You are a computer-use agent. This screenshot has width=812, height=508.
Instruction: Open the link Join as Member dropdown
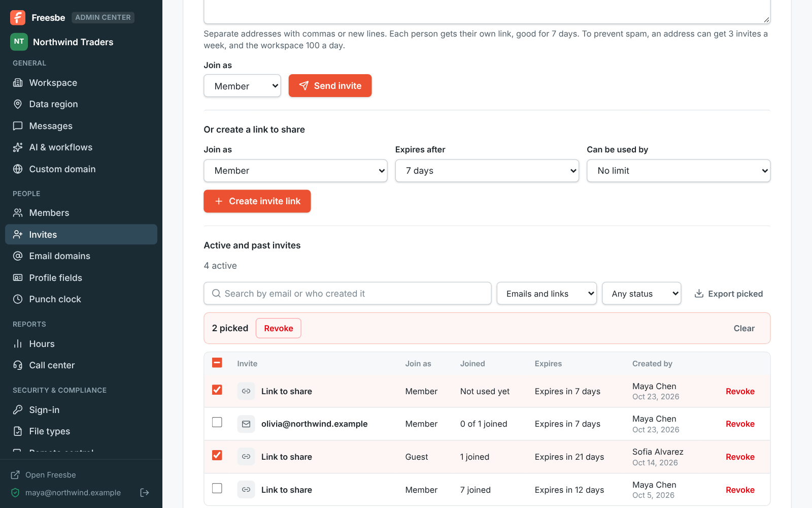[x=295, y=171]
